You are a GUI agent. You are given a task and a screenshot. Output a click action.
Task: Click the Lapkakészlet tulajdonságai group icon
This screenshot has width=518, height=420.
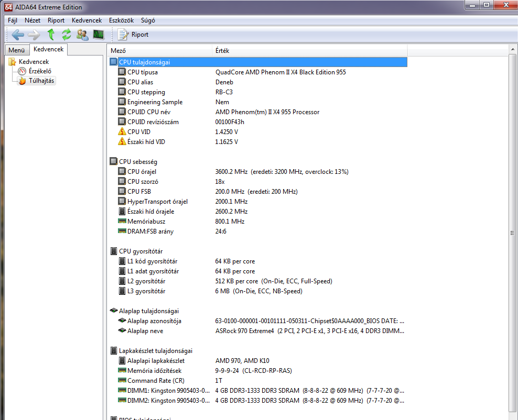point(113,350)
